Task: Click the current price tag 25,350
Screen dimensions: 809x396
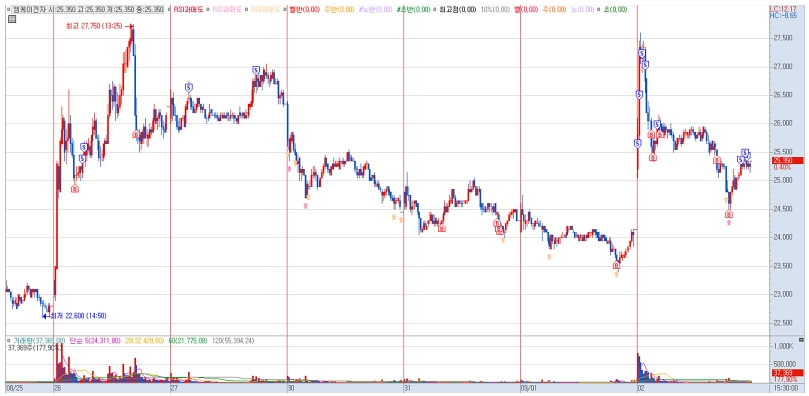Action: (x=787, y=160)
